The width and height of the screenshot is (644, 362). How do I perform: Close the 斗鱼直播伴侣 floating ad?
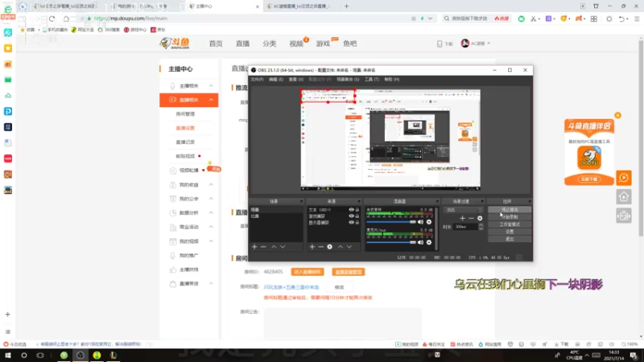click(617, 115)
